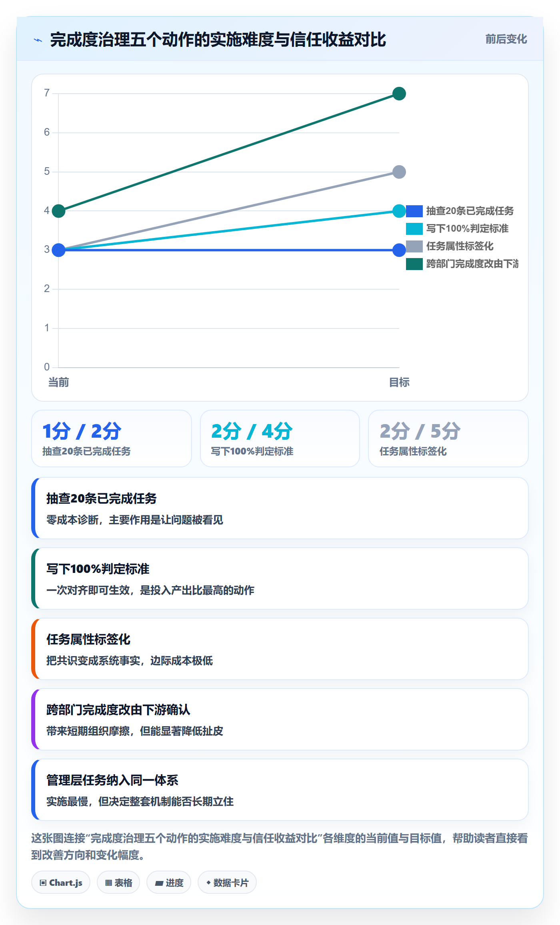Toggle the 任务属性标签化 gray legend swatch
560x925 pixels.
(x=414, y=246)
